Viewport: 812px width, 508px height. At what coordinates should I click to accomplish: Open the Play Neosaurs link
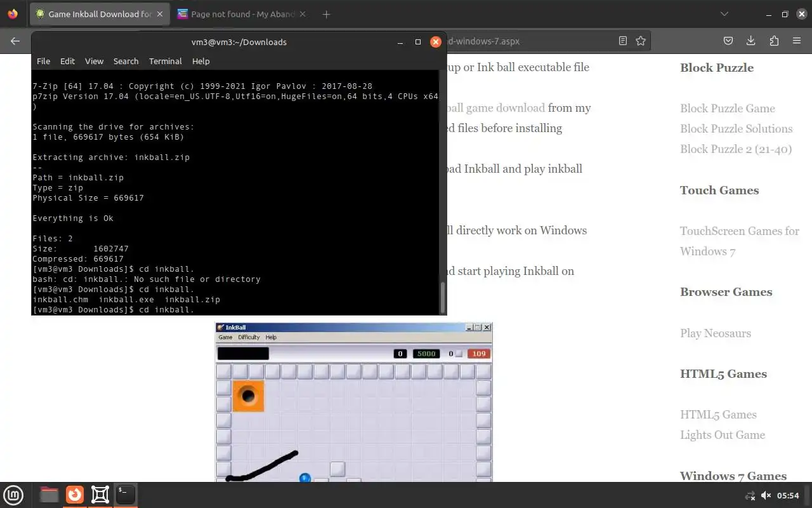[716, 333]
